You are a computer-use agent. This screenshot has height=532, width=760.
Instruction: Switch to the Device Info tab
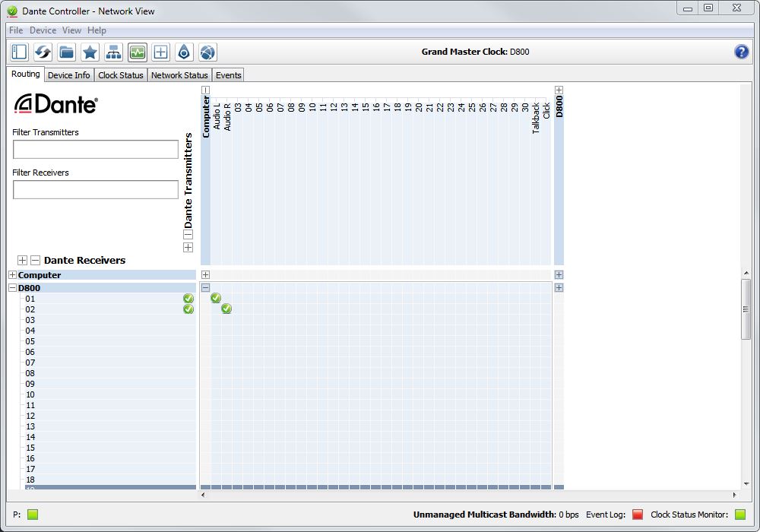(69, 75)
